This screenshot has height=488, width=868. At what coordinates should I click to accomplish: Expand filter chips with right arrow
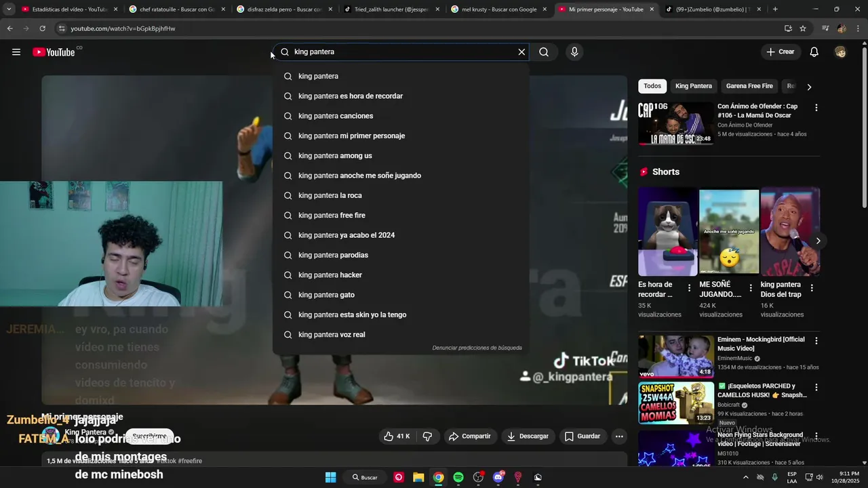coord(809,87)
